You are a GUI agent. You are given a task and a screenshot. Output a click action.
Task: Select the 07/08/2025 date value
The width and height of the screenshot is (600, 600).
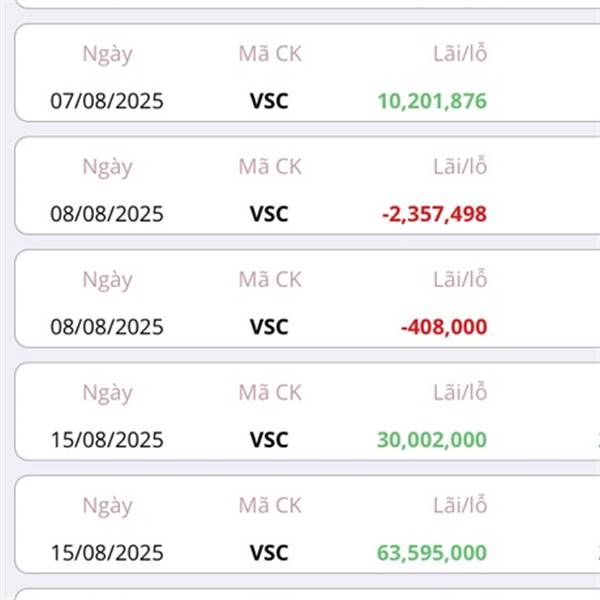coord(107,101)
